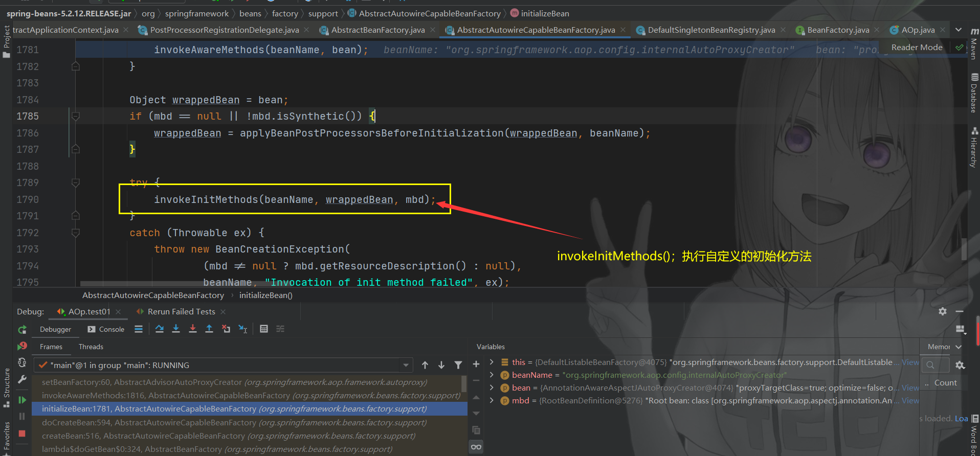
Task: Click the Step Over debugger icon
Action: pos(160,329)
